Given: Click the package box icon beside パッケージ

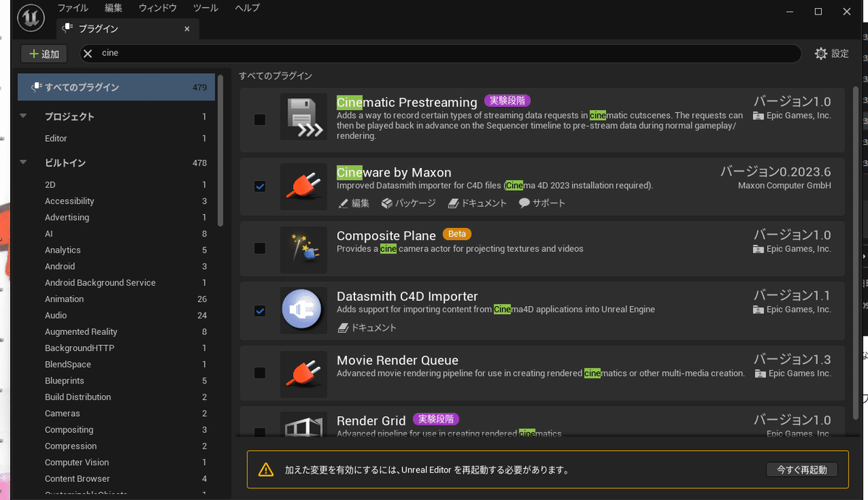Looking at the screenshot, I should pyautogui.click(x=387, y=203).
